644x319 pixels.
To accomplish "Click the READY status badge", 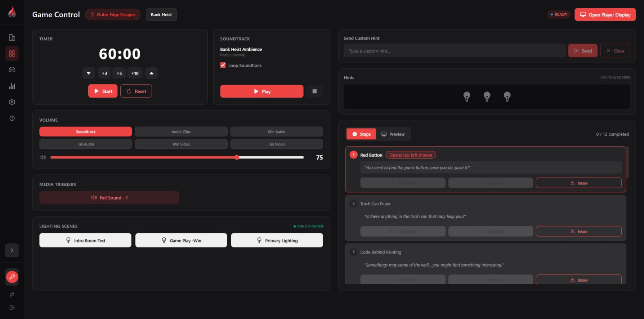I will tap(559, 15).
